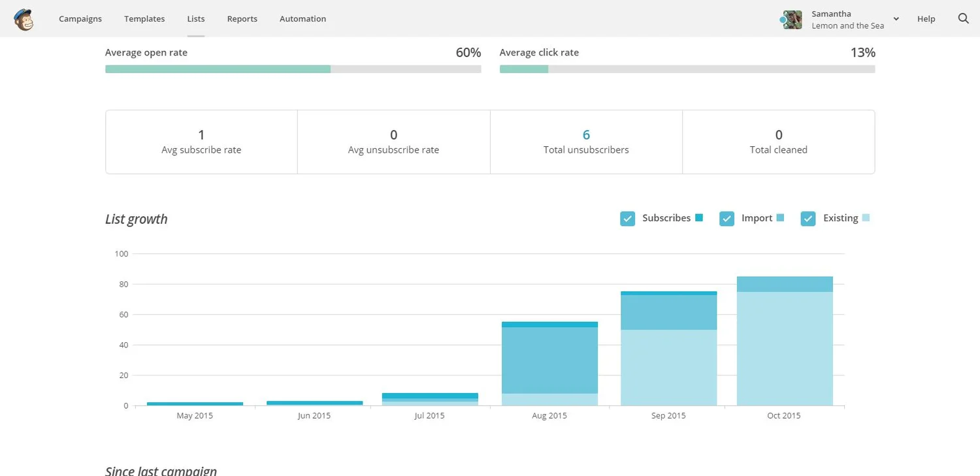The width and height of the screenshot is (980, 476).
Task: Disable the Import checkbox
Action: tap(727, 219)
